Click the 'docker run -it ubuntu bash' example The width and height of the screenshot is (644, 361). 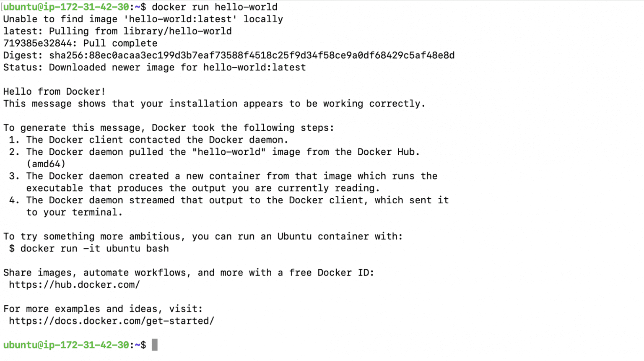click(x=94, y=248)
